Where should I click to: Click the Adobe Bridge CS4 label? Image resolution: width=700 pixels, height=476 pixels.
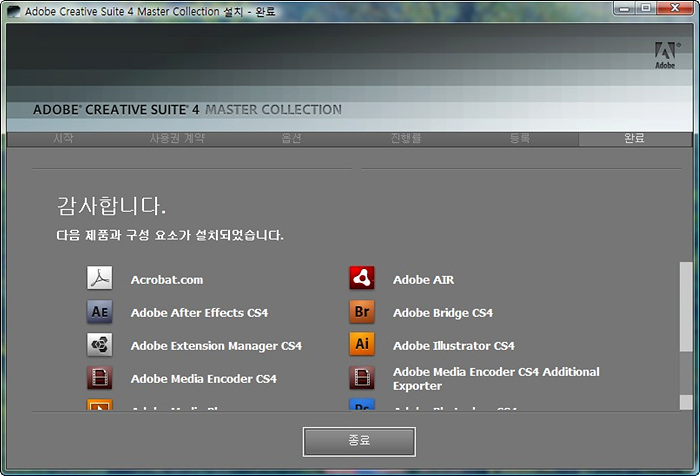pyautogui.click(x=443, y=313)
